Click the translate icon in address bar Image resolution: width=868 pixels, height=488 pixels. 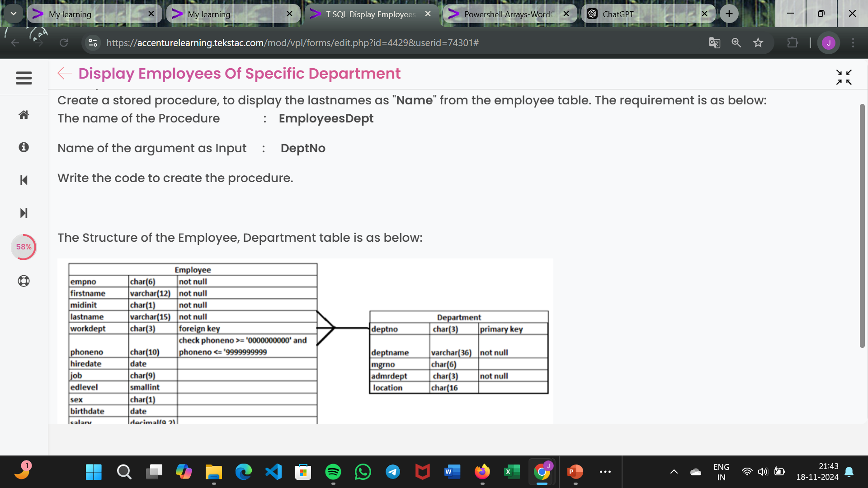tap(714, 42)
